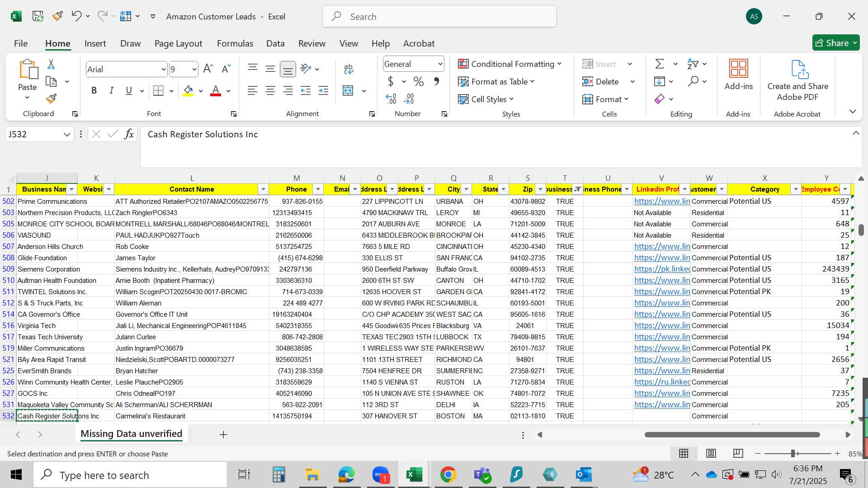The image size is (868, 488).
Task: Click the Merge and Center icon
Action: [348, 90]
